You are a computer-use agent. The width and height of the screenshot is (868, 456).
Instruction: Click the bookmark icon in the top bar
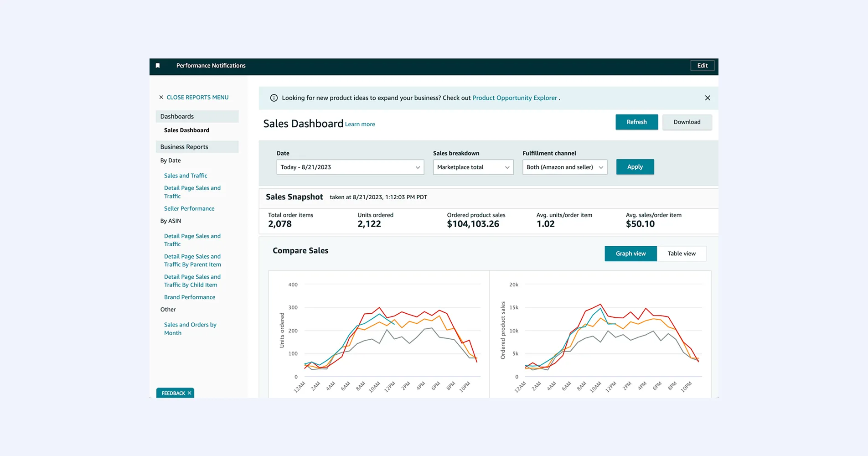157,66
